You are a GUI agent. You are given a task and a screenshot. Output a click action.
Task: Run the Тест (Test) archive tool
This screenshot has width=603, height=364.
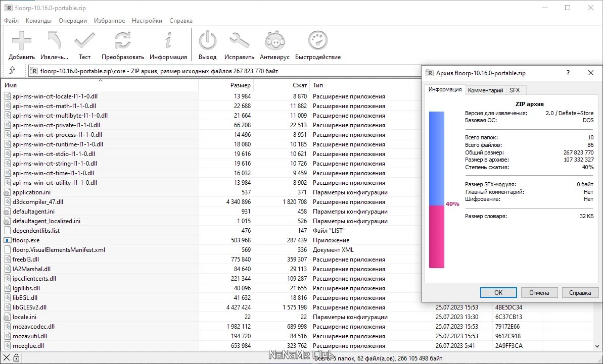[84, 40]
